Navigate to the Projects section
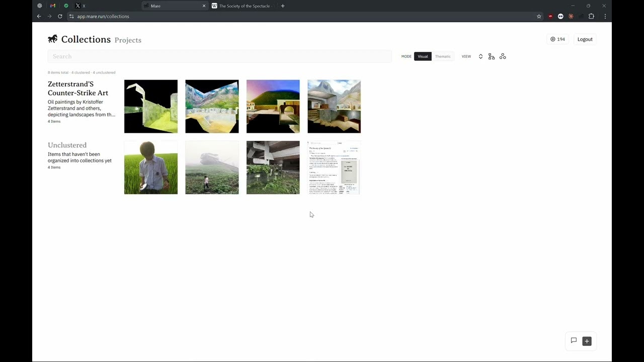Screen dimensions: 644x362 point(127,40)
